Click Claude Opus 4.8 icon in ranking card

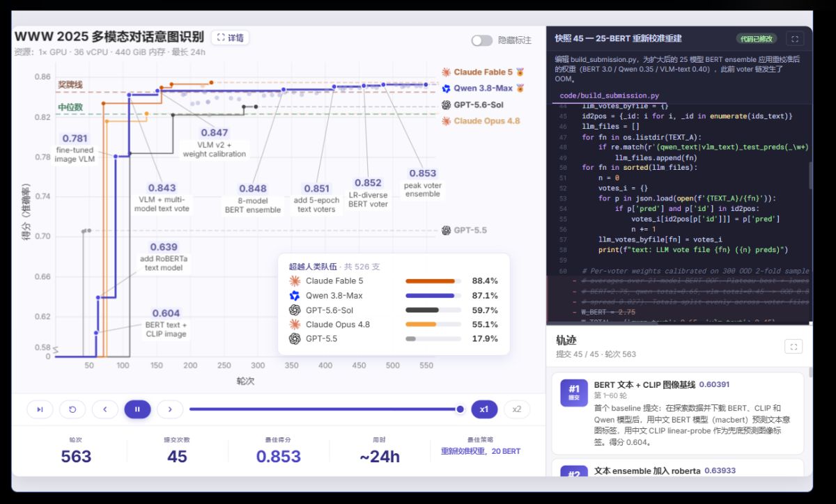295,324
